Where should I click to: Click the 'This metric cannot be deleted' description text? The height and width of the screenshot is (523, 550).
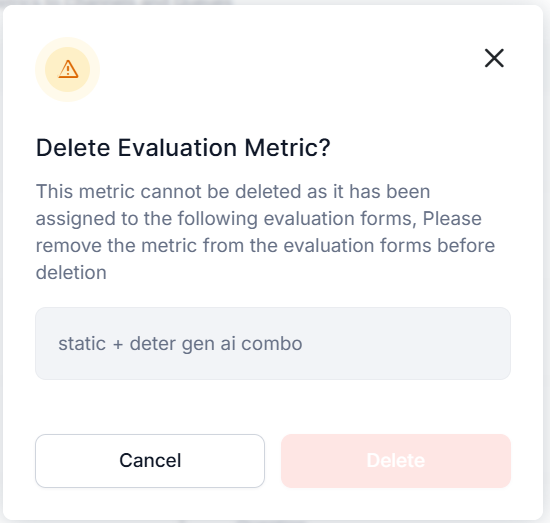point(266,232)
